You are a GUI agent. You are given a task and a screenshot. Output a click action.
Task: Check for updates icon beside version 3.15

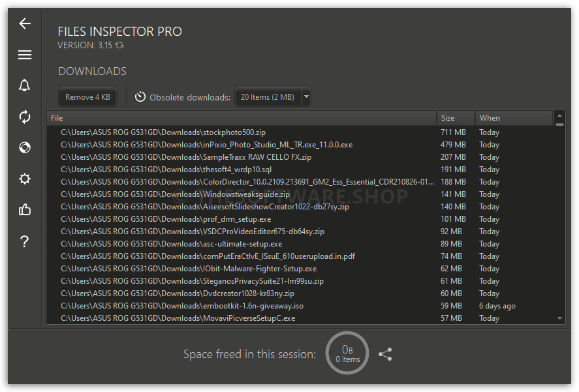119,46
